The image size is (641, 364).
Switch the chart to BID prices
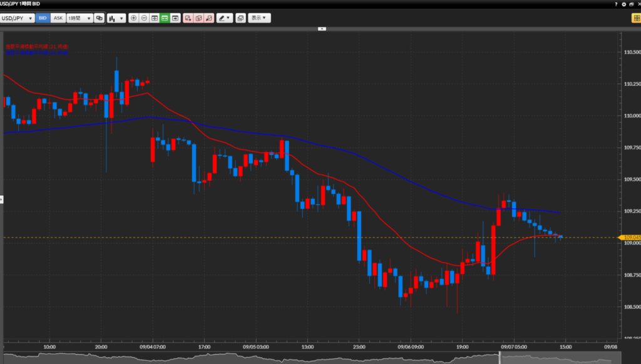click(43, 18)
